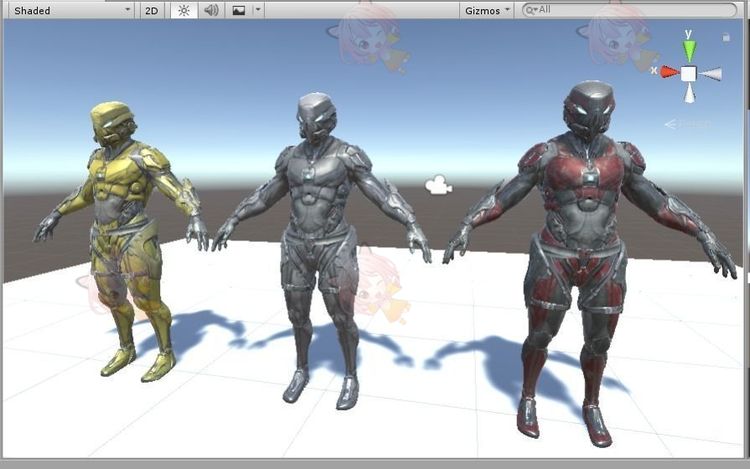Toggle the scene gizmo rotation lock

point(726,37)
